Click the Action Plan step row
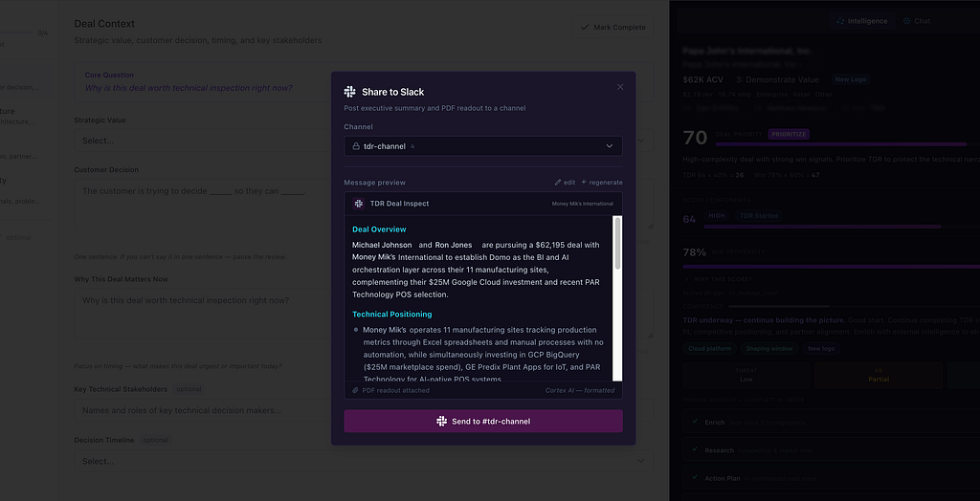This screenshot has height=501, width=980. point(832,478)
